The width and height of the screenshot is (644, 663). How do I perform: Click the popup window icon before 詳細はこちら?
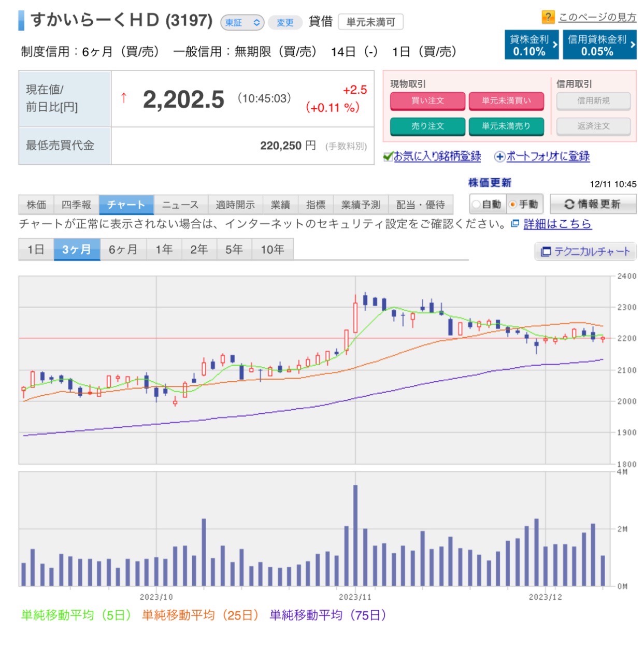(x=515, y=224)
